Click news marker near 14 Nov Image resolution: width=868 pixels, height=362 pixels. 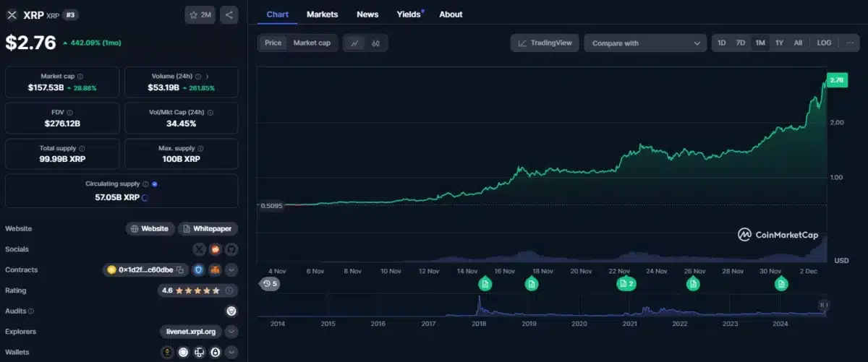coord(485,284)
